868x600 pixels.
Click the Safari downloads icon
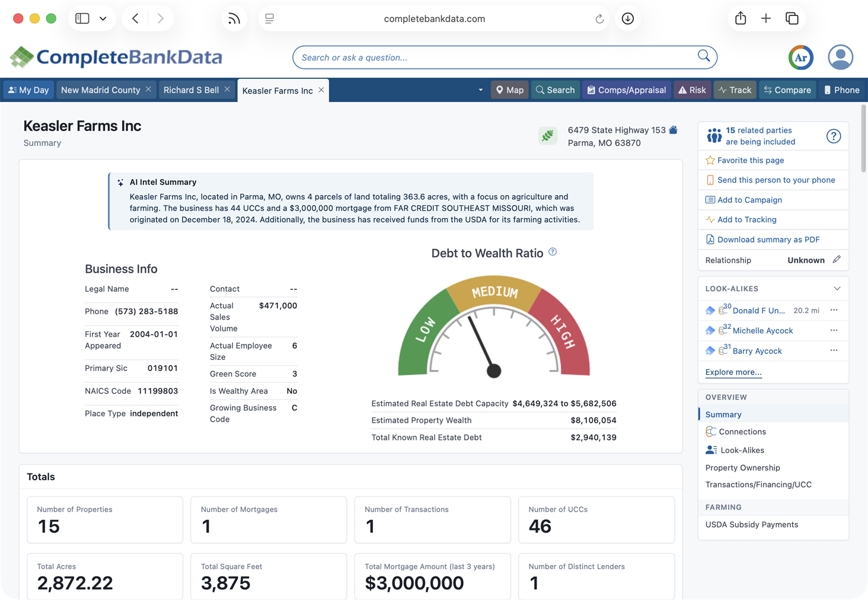[x=628, y=18]
